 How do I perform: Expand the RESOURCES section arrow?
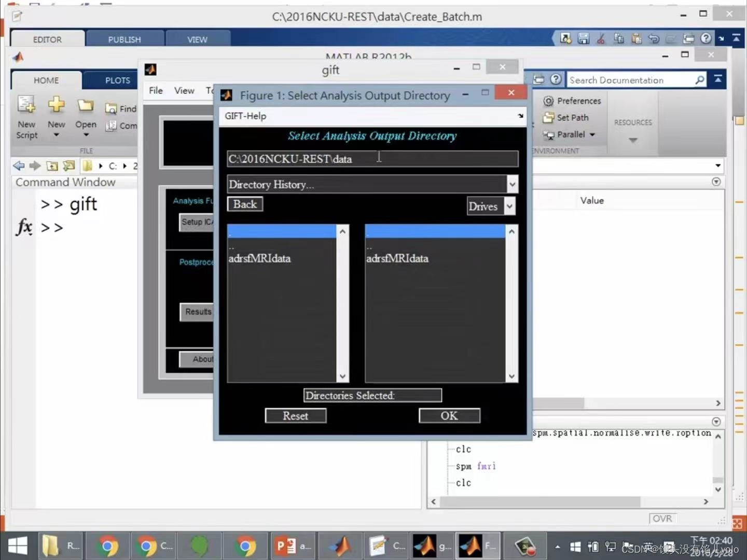coord(633,140)
